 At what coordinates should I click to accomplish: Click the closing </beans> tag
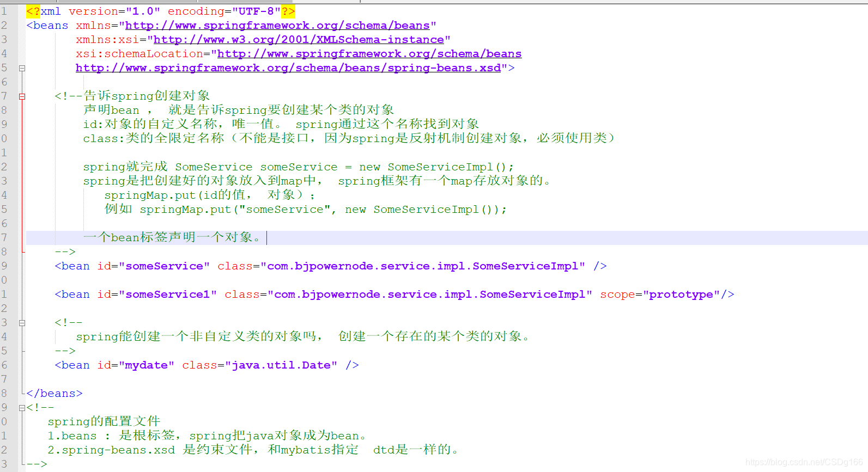coord(54,394)
